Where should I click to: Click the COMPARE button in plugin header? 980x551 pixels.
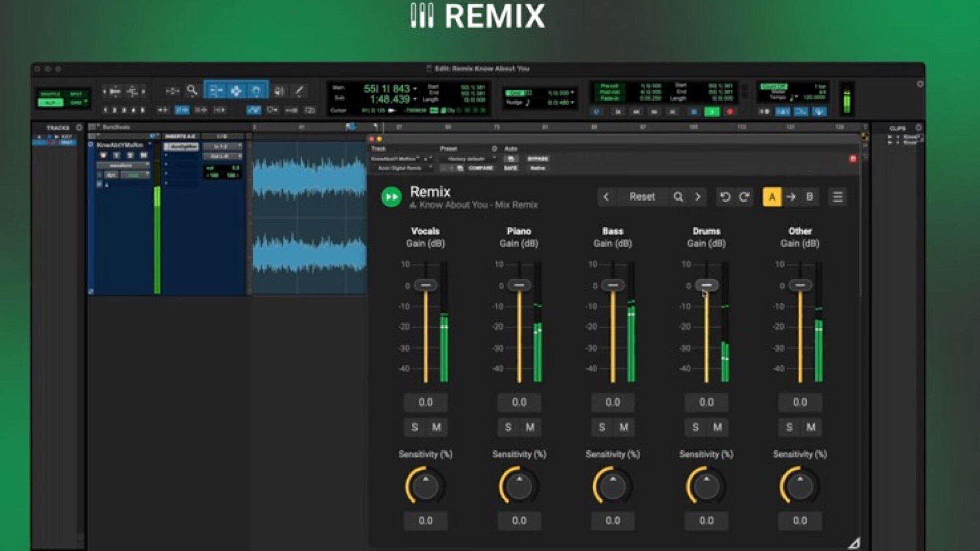click(480, 168)
